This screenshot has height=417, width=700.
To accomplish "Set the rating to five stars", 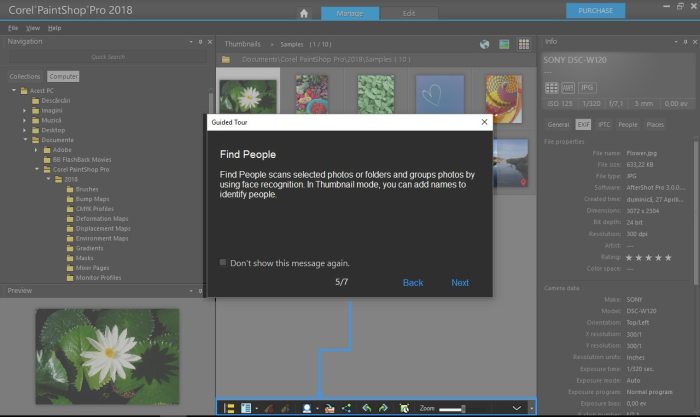I will pyautogui.click(x=668, y=258).
